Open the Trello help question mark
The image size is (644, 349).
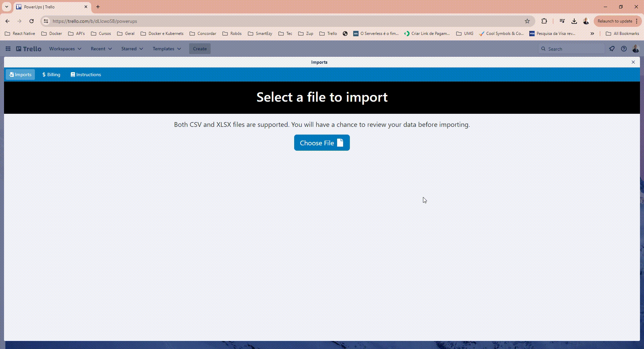[624, 49]
